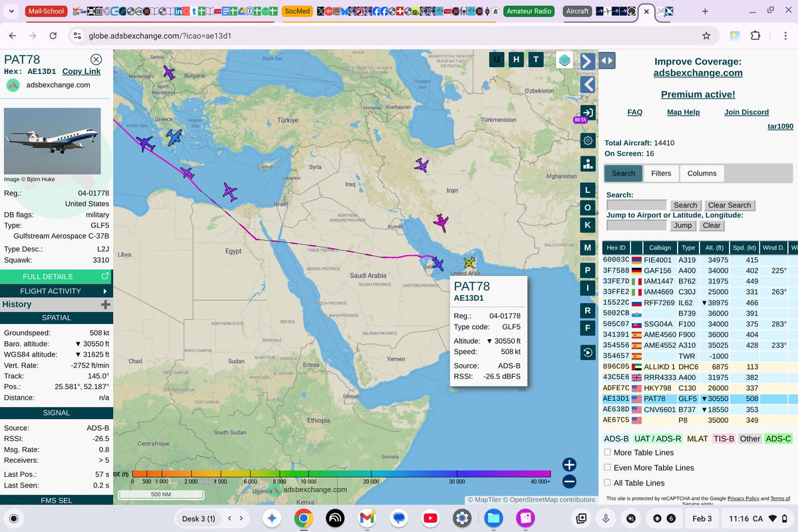Image resolution: width=798 pixels, height=532 pixels.
Task: Toggle the L map button
Action: click(x=587, y=190)
